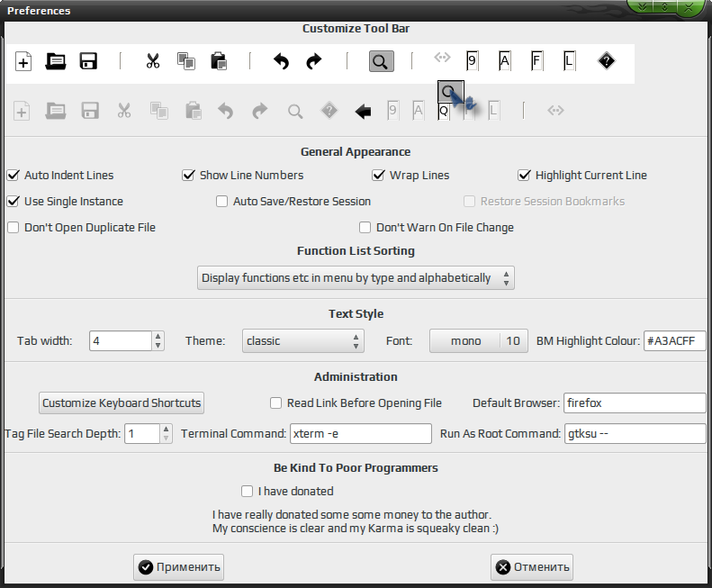712x588 pixels.
Task: Click the Применить (Apply) button
Action: pos(178,567)
